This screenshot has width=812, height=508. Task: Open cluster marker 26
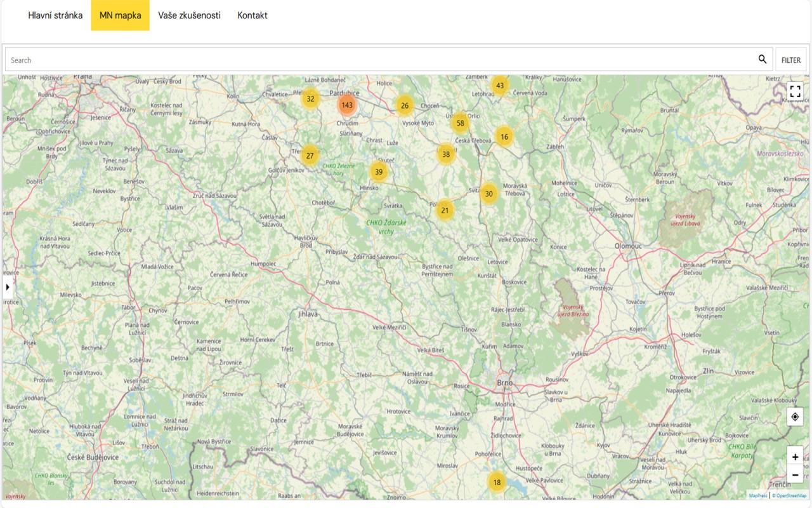point(405,105)
